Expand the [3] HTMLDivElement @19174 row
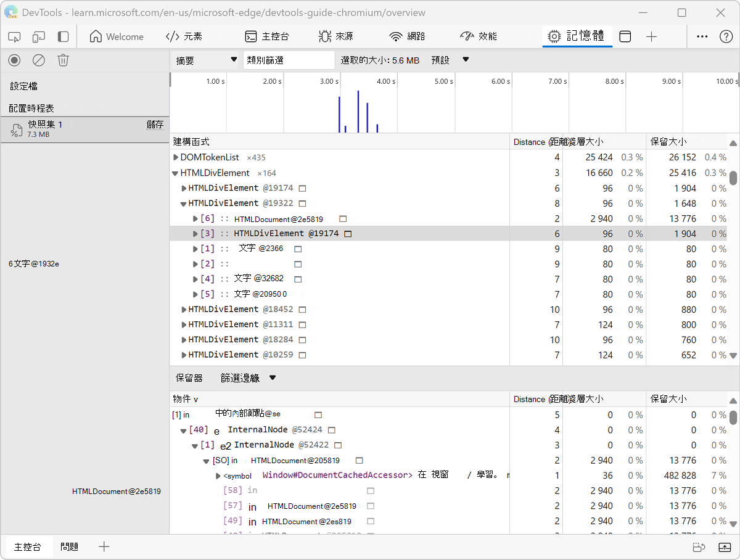Image resolution: width=740 pixels, height=560 pixels. point(195,234)
